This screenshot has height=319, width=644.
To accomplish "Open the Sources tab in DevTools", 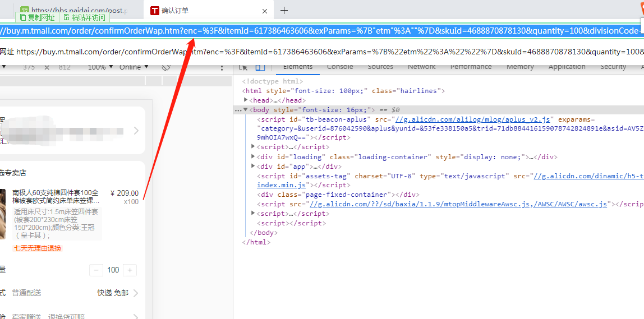I will [x=380, y=67].
